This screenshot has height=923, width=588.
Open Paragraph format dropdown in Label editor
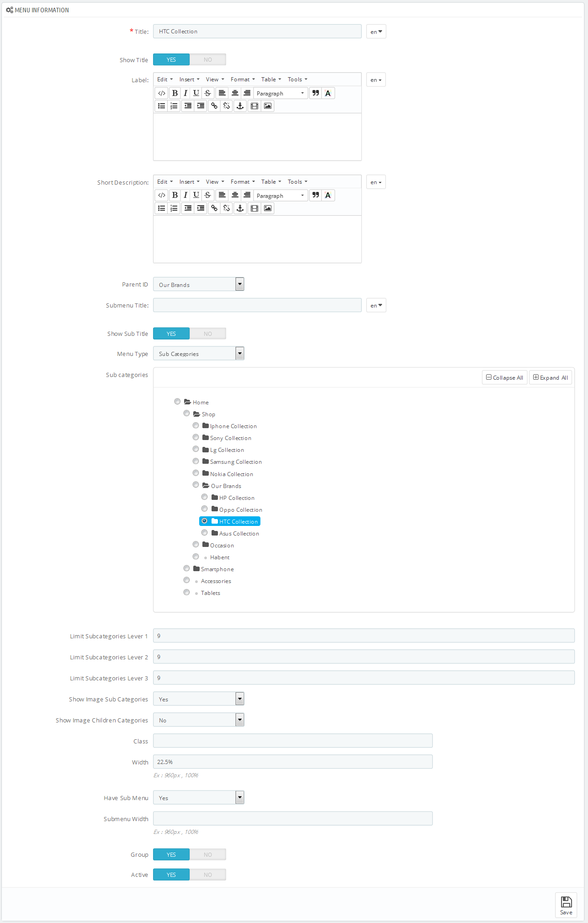(x=280, y=93)
